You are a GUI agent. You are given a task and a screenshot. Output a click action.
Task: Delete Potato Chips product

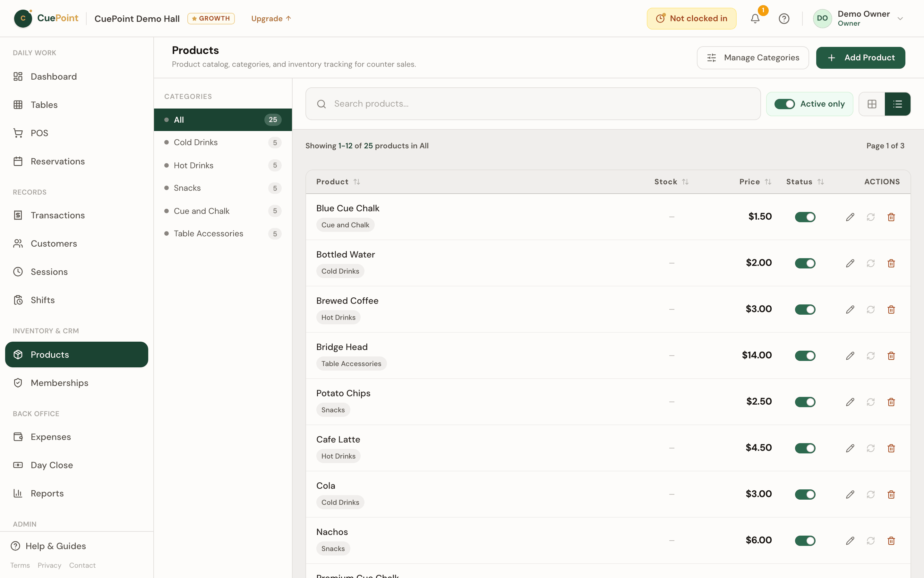pyautogui.click(x=891, y=402)
